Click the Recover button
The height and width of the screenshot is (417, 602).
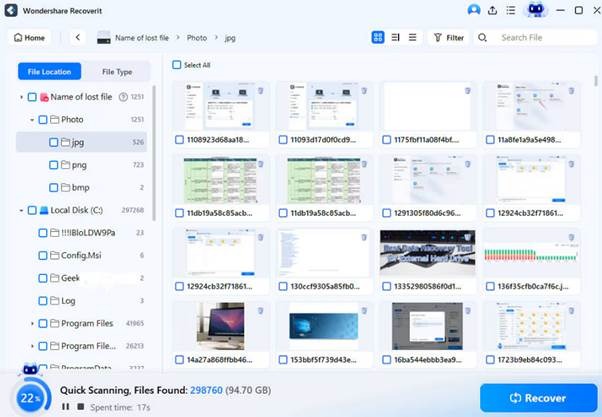click(538, 398)
